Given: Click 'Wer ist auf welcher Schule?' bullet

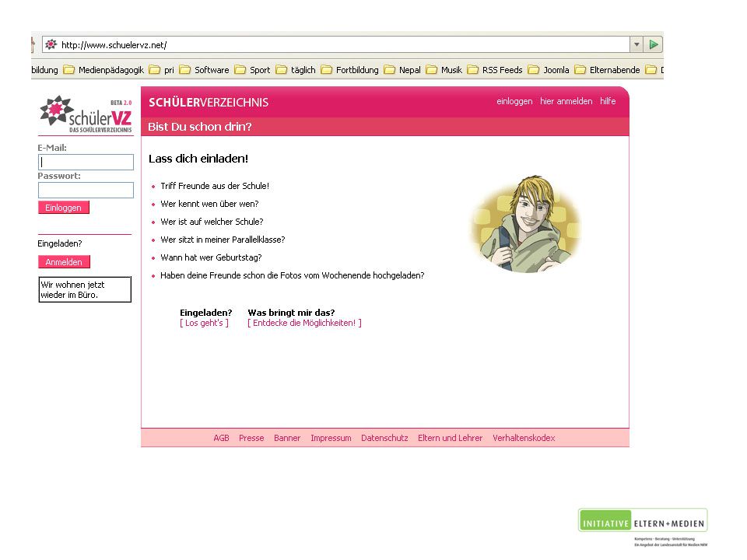Looking at the screenshot, I should 212,222.
